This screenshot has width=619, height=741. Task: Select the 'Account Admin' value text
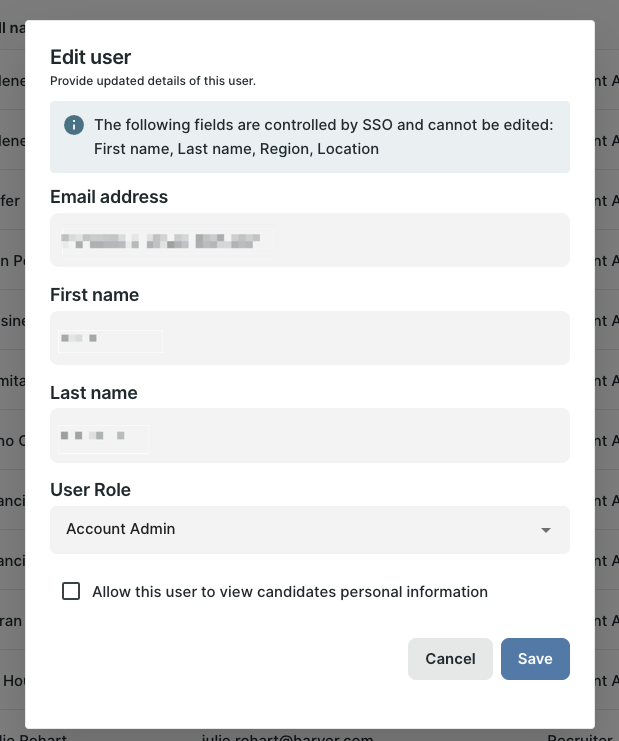(x=121, y=529)
